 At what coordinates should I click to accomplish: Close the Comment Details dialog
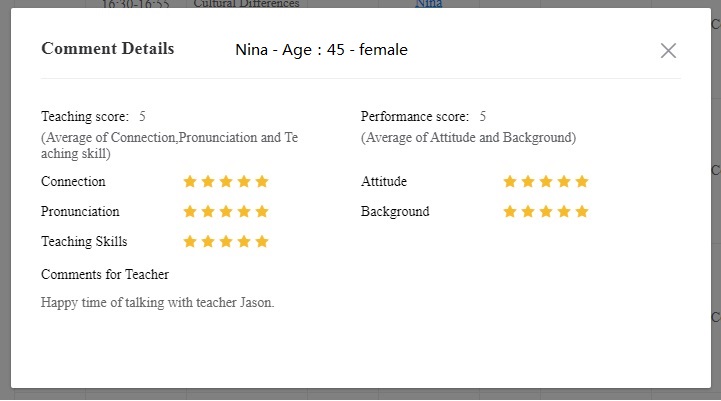(x=668, y=51)
